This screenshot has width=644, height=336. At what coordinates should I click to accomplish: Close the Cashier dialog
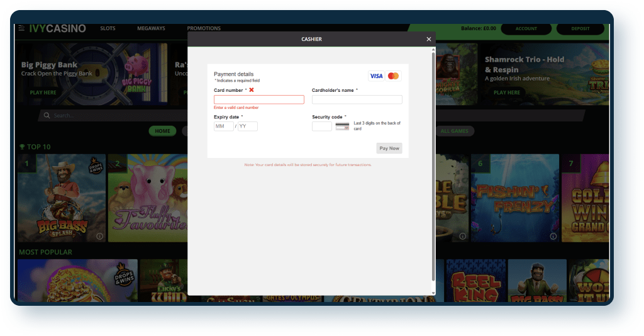(429, 39)
